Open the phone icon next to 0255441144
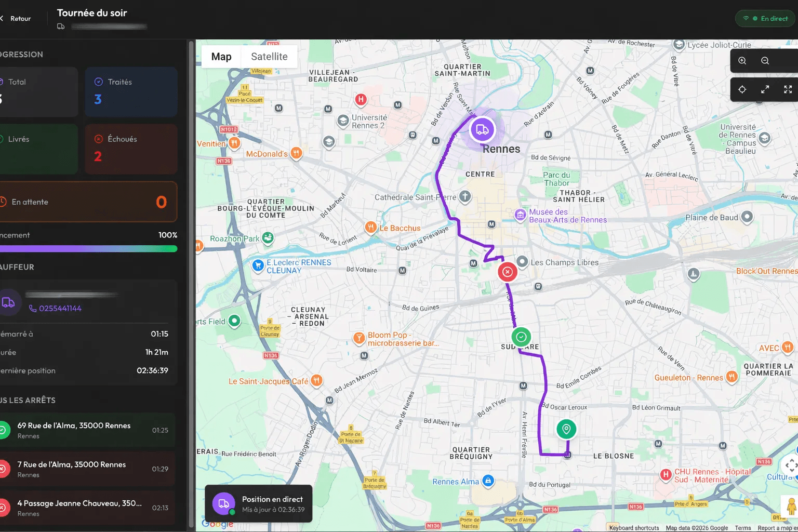Screen dimensions: 798x532 32,308
